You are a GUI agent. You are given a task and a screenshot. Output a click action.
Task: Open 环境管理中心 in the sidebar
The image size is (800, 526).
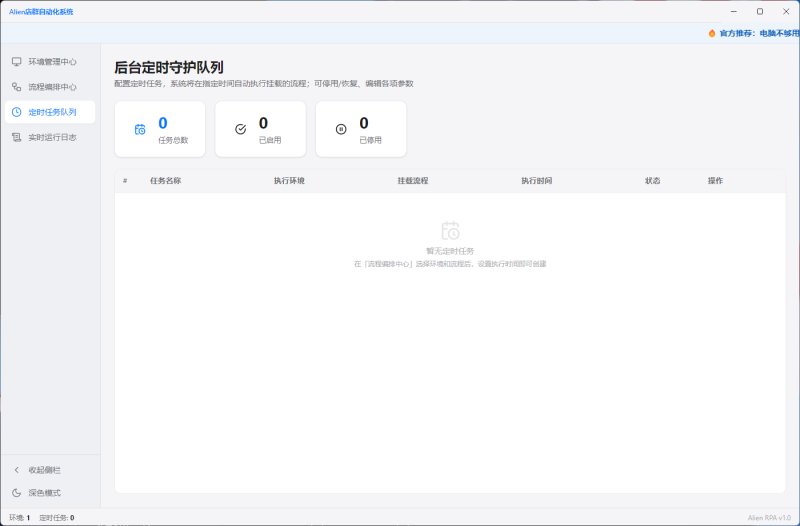pos(50,62)
